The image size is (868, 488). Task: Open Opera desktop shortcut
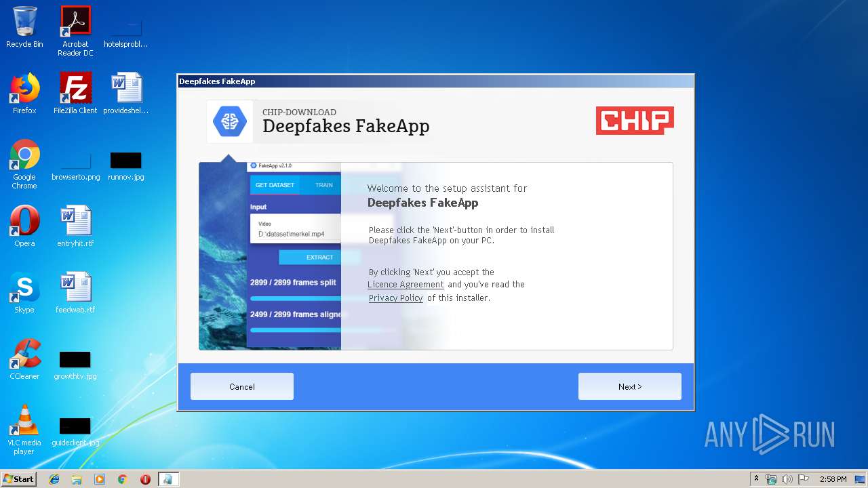coord(24,226)
